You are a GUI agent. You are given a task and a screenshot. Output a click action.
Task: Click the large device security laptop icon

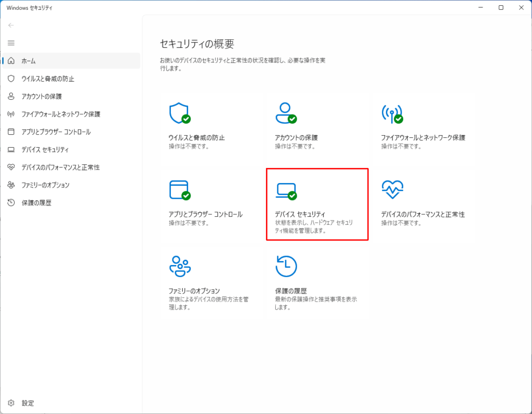(x=286, y=191)
